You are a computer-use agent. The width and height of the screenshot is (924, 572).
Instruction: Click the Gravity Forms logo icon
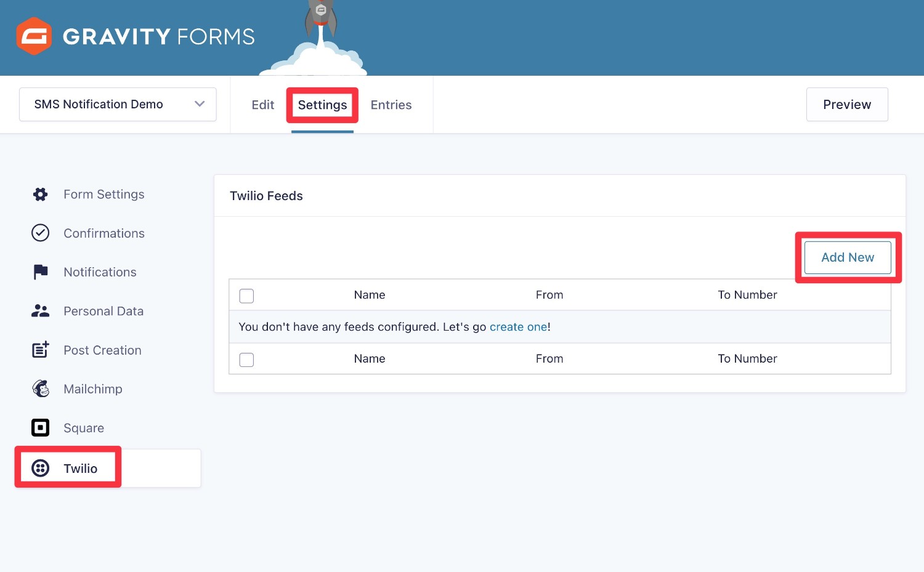[x=34, y=36]
